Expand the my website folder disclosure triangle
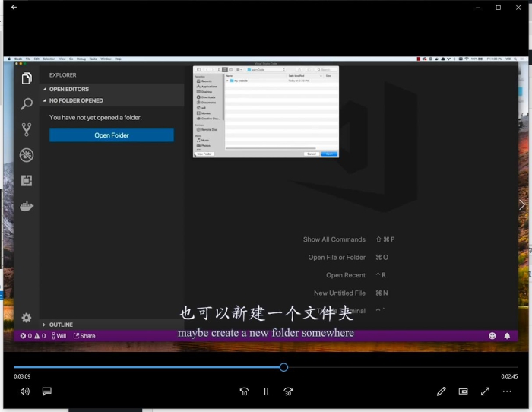Image resolution: width=532 pixels, height=412 pixels. pyautogui.click(x=227, y=81)
